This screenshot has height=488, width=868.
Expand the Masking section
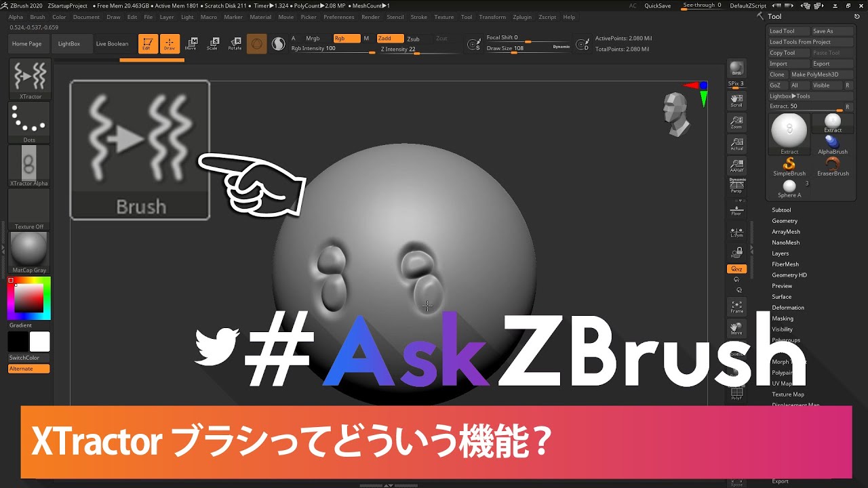[783, 319]
